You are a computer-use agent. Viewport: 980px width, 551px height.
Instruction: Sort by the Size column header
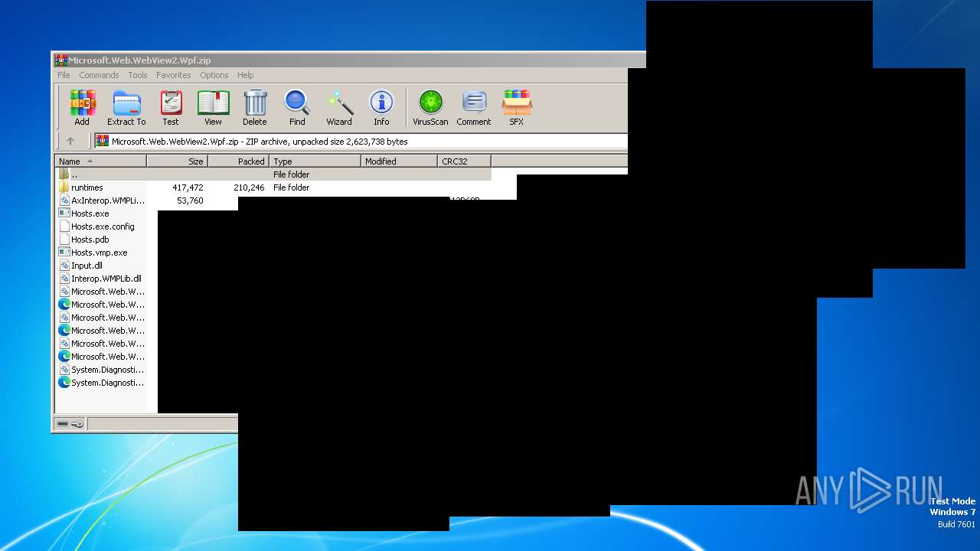coord(178,161)
